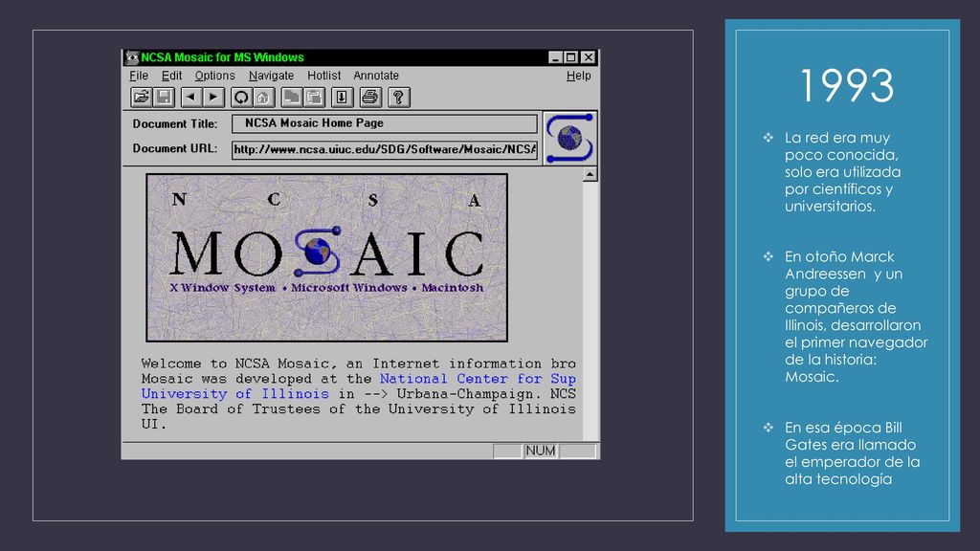The image size is (980, 551).
Task: Click the question mark help toolbar icon
Action: [x=398, y=98]
